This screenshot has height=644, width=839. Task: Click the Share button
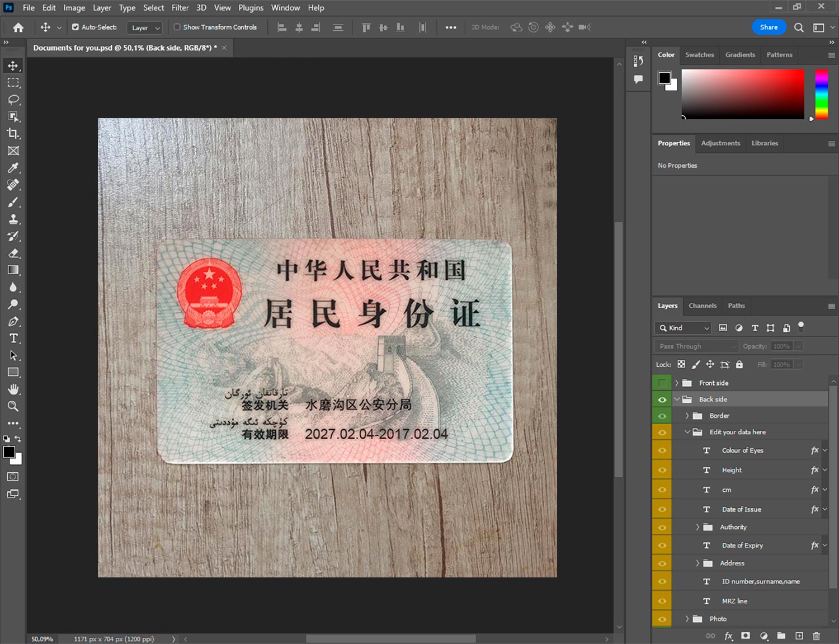coord(769,27)
